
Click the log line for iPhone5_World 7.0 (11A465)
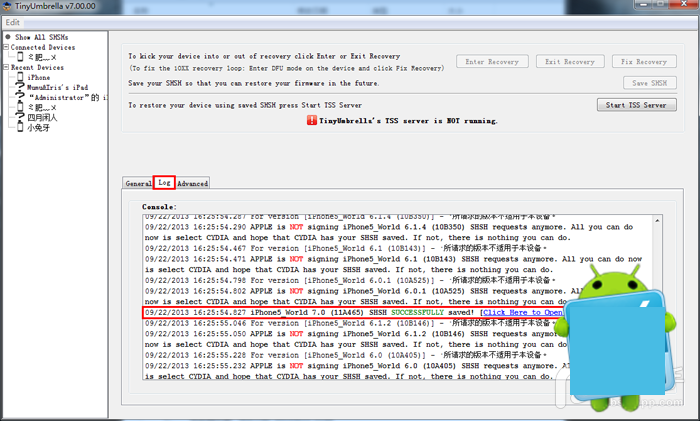coord(353,313)
